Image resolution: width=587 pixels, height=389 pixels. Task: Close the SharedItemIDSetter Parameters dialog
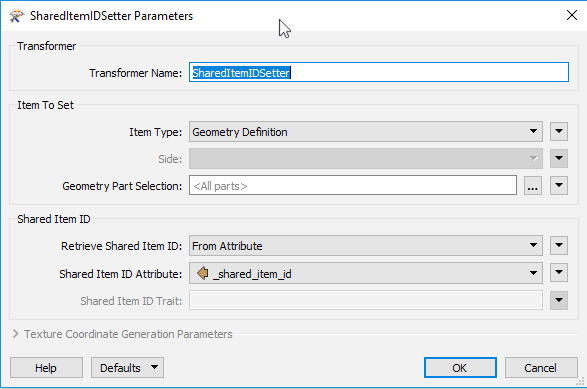[571, 15]
